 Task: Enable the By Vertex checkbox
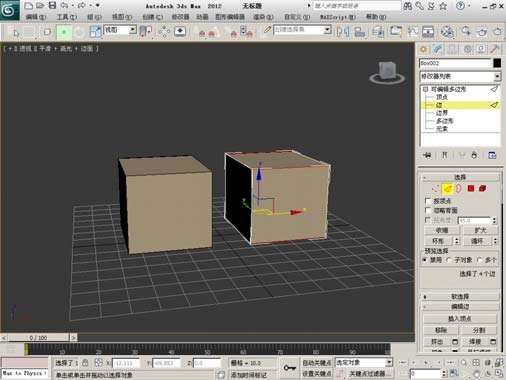point(428,201)
